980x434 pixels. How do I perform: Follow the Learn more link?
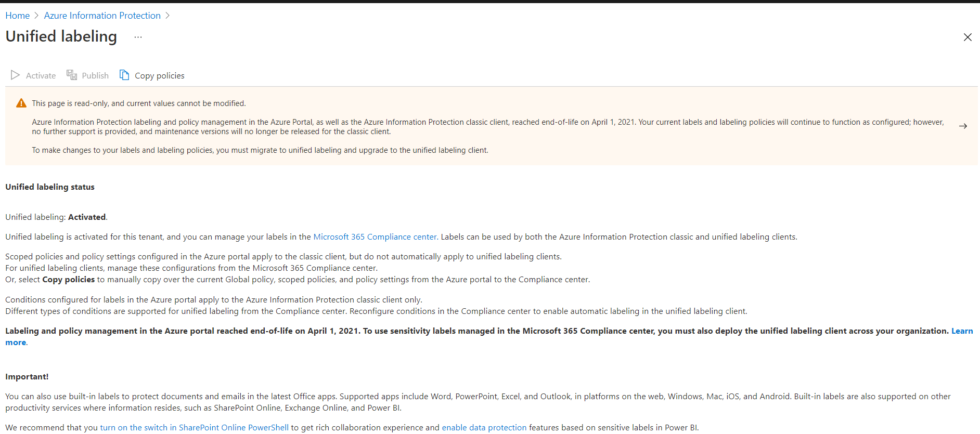tap(962, 331)
